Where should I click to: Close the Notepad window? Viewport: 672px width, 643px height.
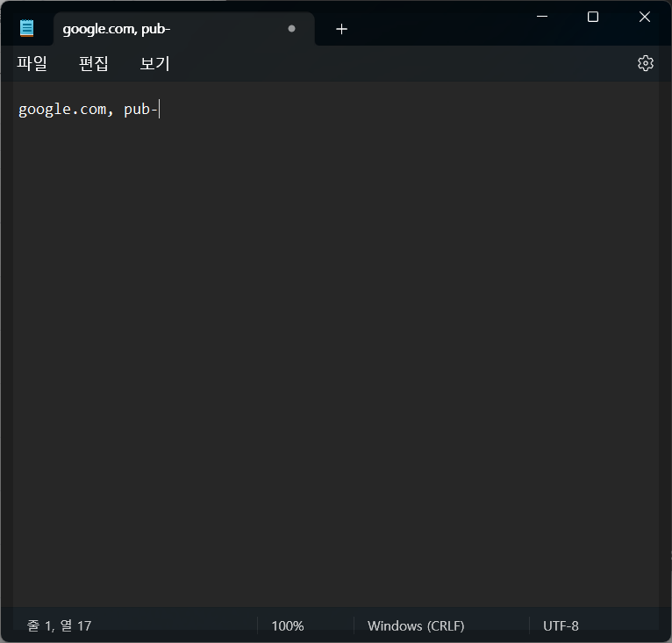coord(645,17)
